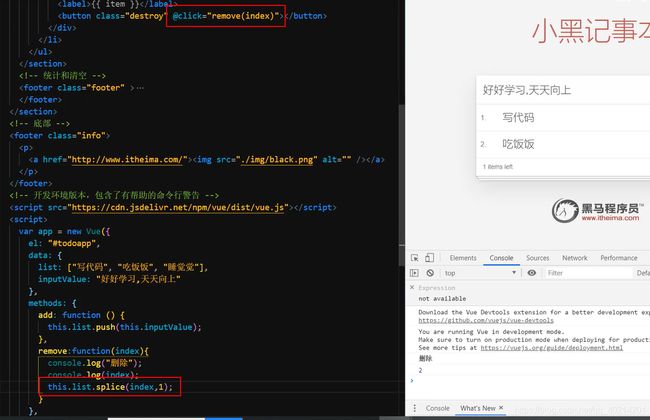
Task: Select the drawer Console tab
Action: 437,408
